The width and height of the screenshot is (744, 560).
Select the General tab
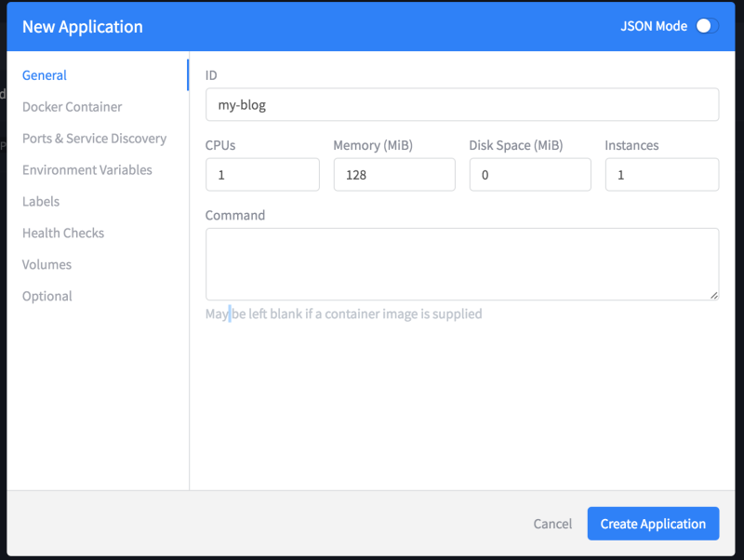(x=45, y=75)
